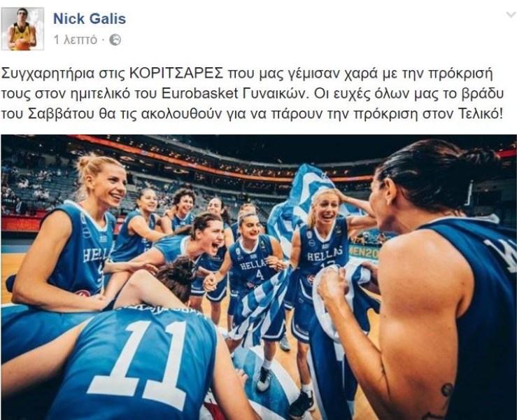The height and width of the screenshot is (420, 517).
Task: Open the Greek women's basketball team photo
Action: (x=259, y=276)
